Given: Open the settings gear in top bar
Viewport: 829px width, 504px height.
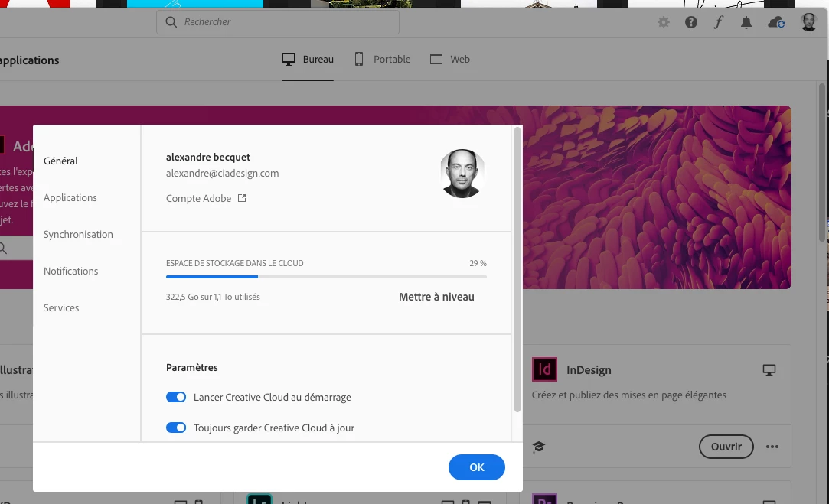Looking at the screenshot, I should click(663, 22).
